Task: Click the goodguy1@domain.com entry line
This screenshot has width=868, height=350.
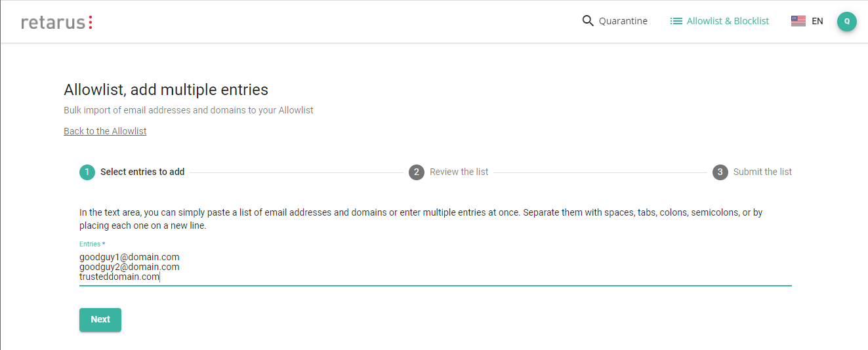Action: coord(129,257)
